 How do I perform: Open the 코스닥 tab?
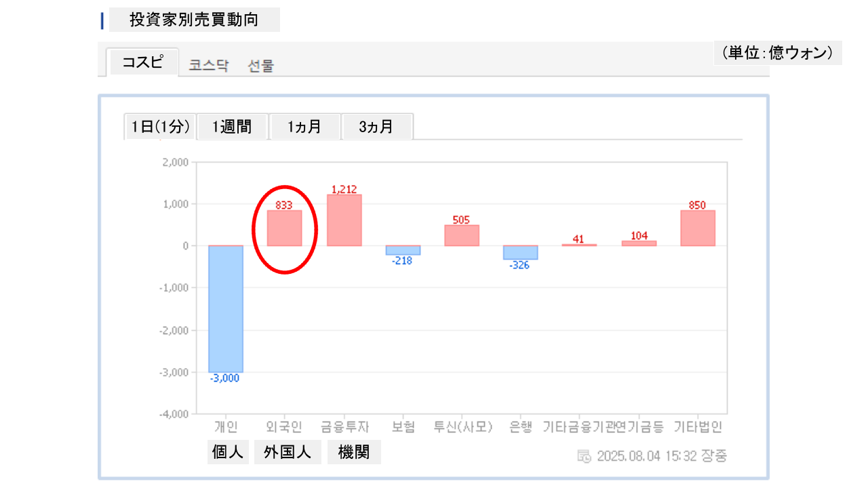pos(209,66)
